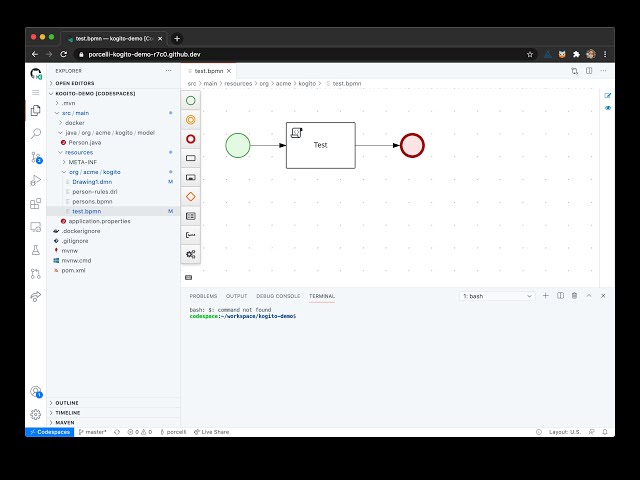The height and width of the screenshot is (480, 640).
Task: Click the hamburger menu in the activity bar
Action: tap(36, 93)
